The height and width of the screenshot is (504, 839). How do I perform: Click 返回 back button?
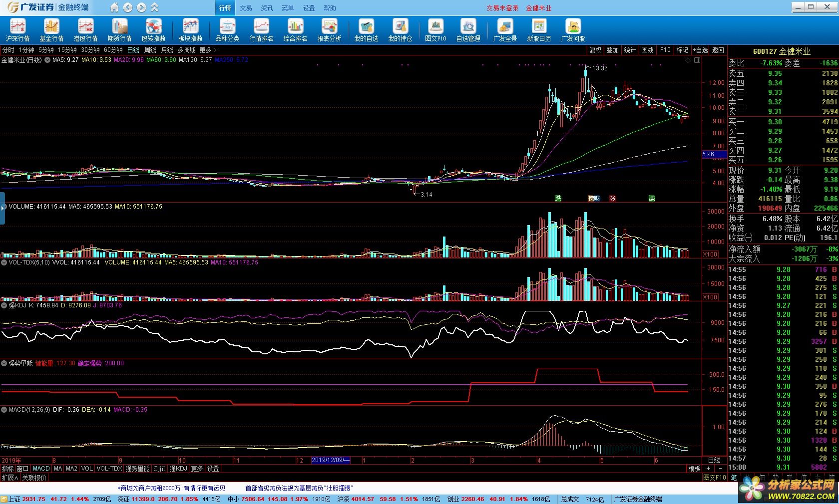point(718,50)
